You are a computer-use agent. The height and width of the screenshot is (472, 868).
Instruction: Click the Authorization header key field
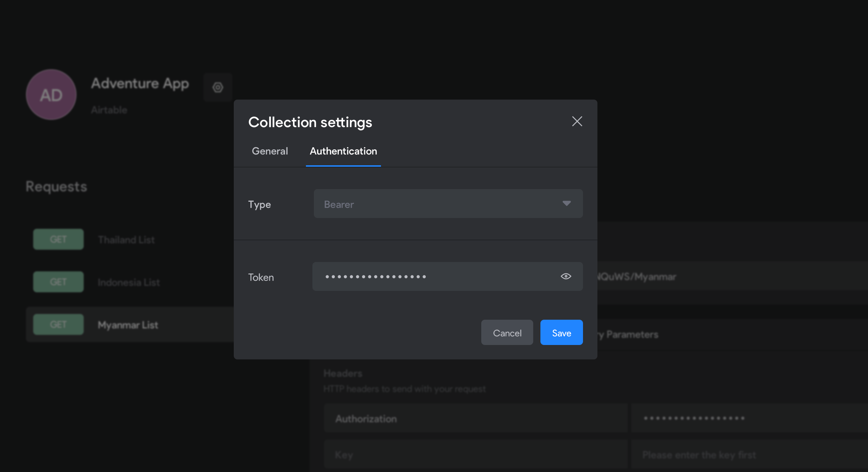click(475, 419)
